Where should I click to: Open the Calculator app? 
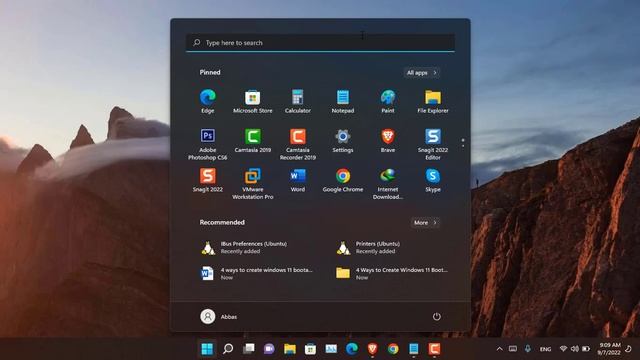298,101
